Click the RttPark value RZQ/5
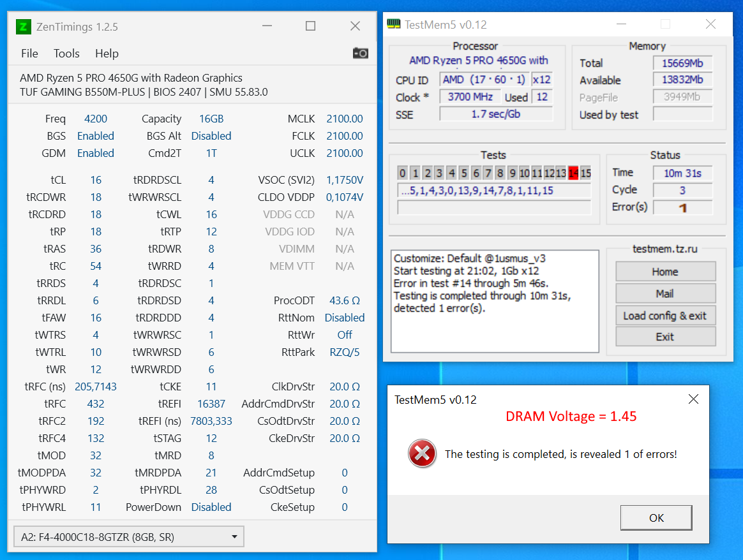Viewport: 743px width, 560px height. (345, 352)
